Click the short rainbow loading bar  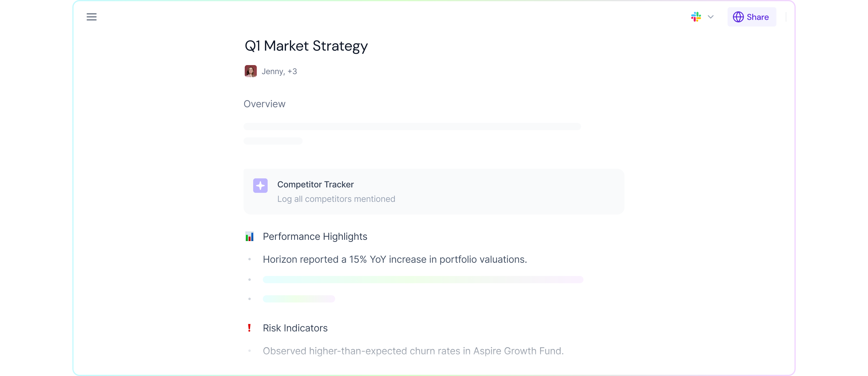click(299, 299)
